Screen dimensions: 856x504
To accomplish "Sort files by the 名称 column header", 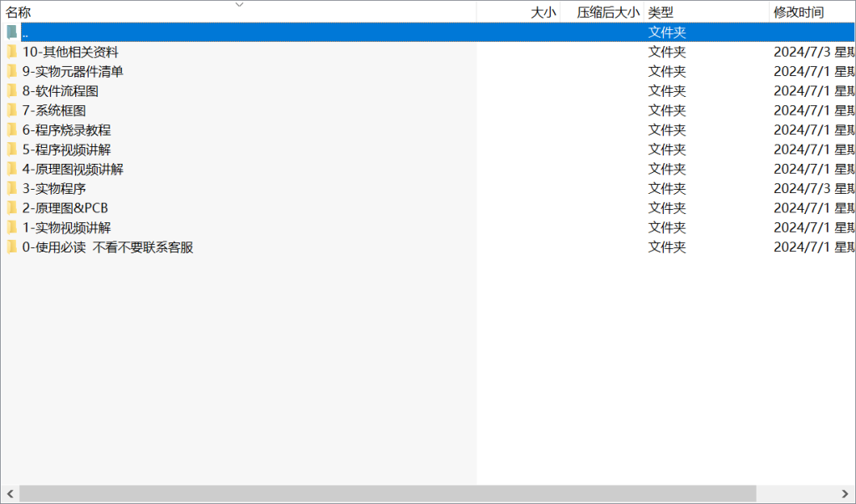I will pos(19,13).
